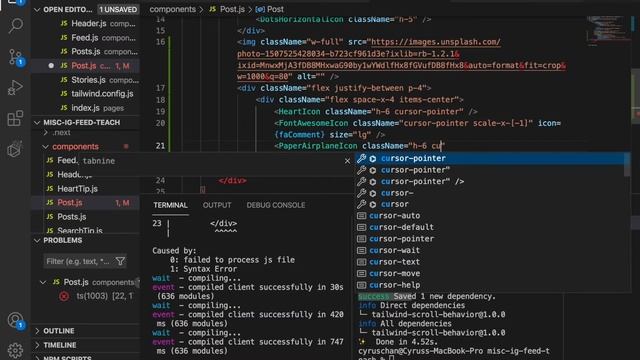640x360 pixels.
Task: Click line number 21 in gutter
Action: click(160, 146)
